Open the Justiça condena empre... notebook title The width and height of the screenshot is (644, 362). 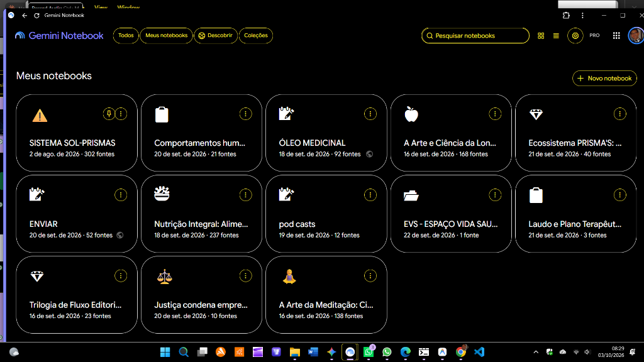(x=201, y=305)
